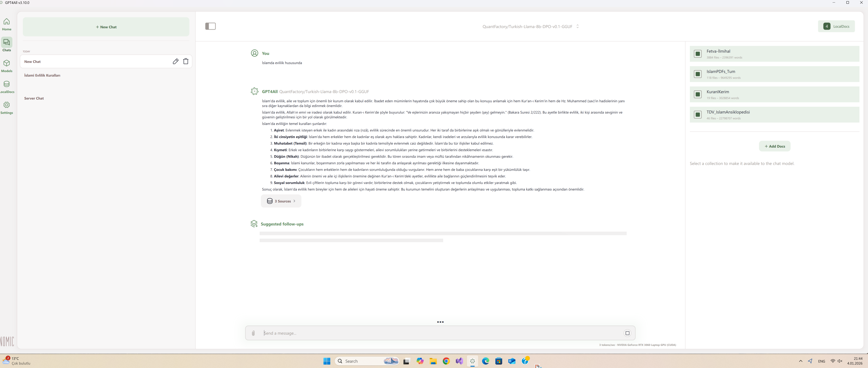This screenshot has height=368, width=868.
Task: Click the You user avatar icon
Action: tap(254, 53)
